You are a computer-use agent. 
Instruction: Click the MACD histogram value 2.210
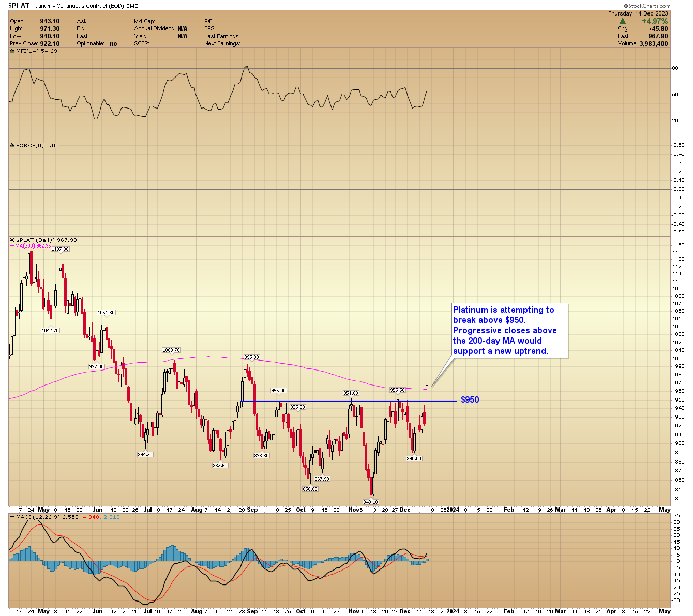(111, 517)
